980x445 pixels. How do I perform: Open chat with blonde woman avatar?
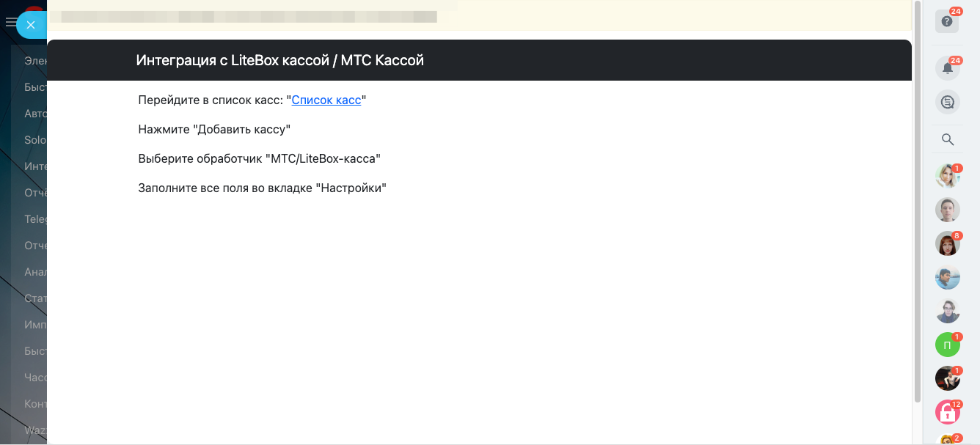point(947,176)
